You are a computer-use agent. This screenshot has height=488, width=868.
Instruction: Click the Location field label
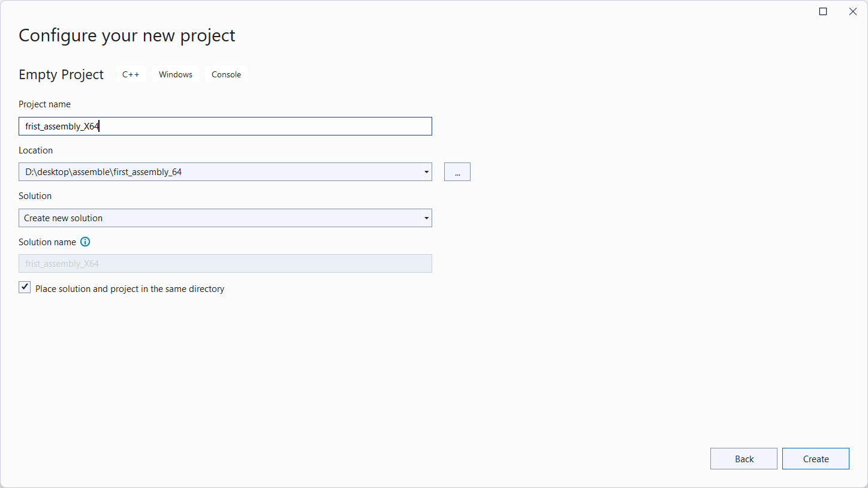[x=35, y=150]
